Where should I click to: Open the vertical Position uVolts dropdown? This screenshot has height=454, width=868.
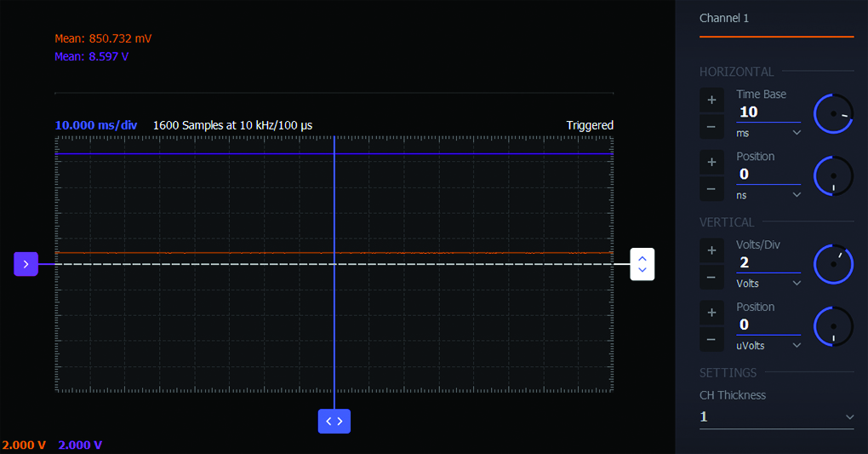click(768, 345)
